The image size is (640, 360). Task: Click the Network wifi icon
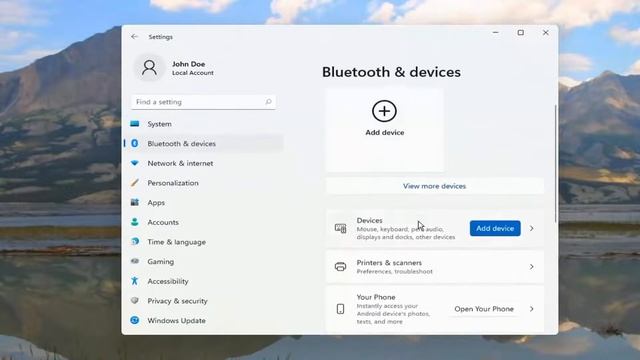(135, 163)
